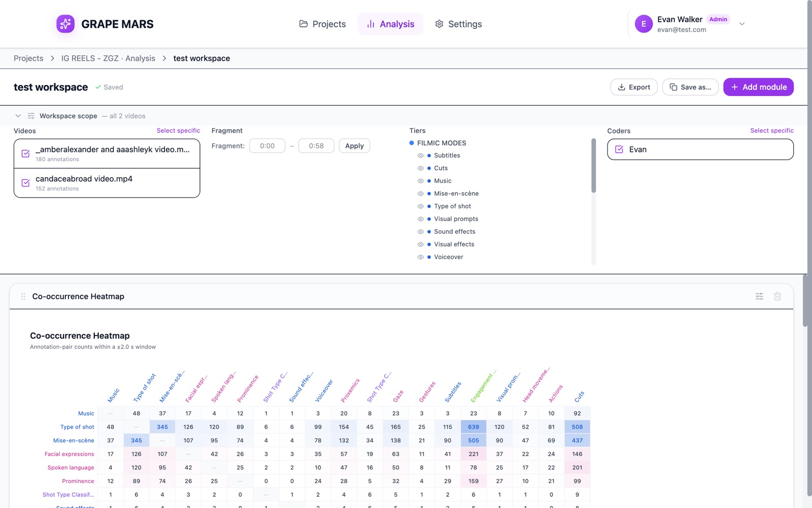Click the Tiers list scrollbar
Viewport: 812px width, 508px height.
tap(594, 166)
